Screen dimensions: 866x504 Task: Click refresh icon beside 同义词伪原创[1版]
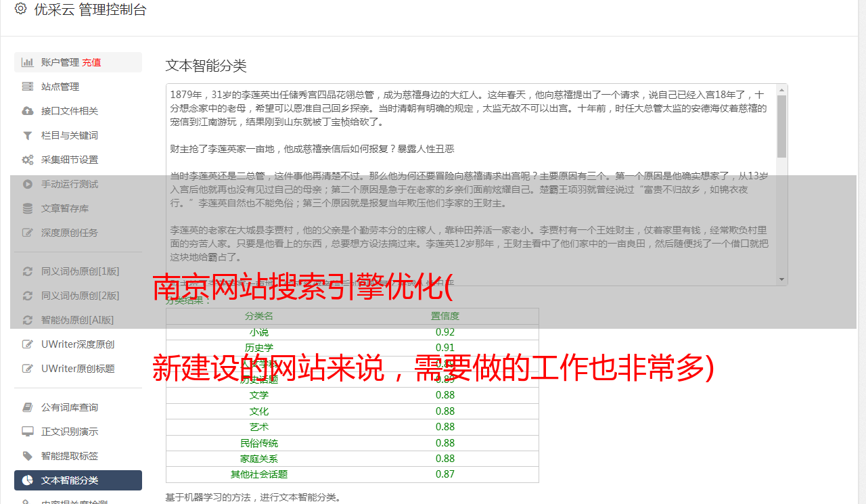coord(28,271)
